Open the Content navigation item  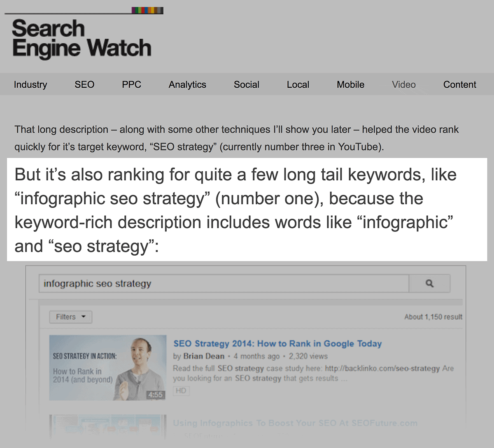[x=460, y=84]
